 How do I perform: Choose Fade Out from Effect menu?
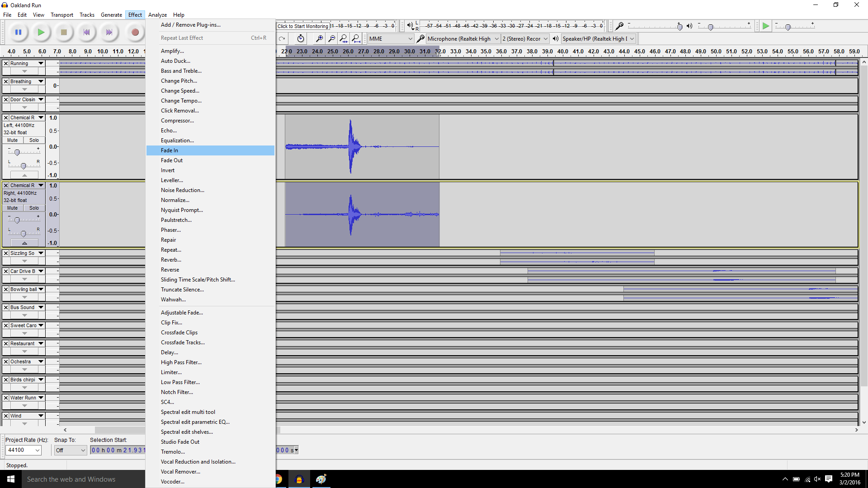(x=172, y=160)
